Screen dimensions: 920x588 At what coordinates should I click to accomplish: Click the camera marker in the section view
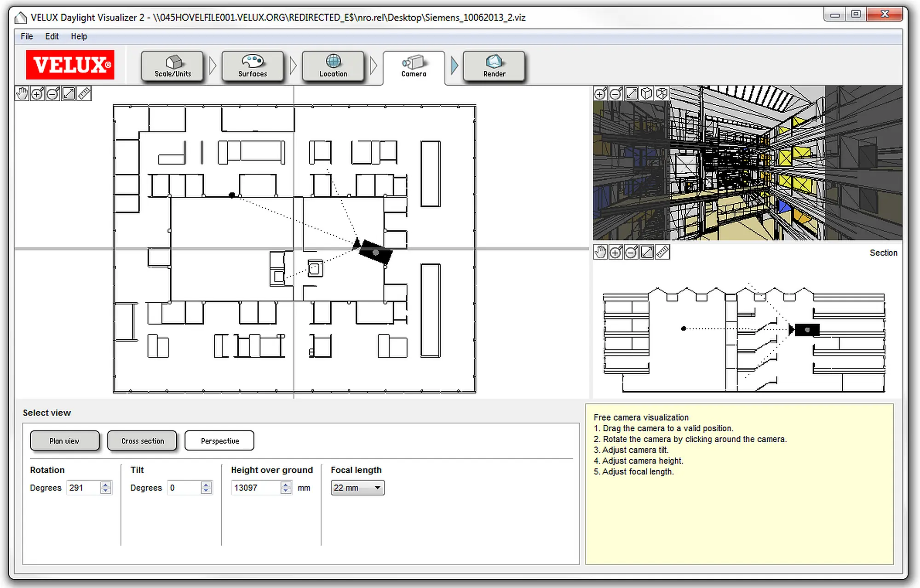pyautogui.click(x=807, y=330)
